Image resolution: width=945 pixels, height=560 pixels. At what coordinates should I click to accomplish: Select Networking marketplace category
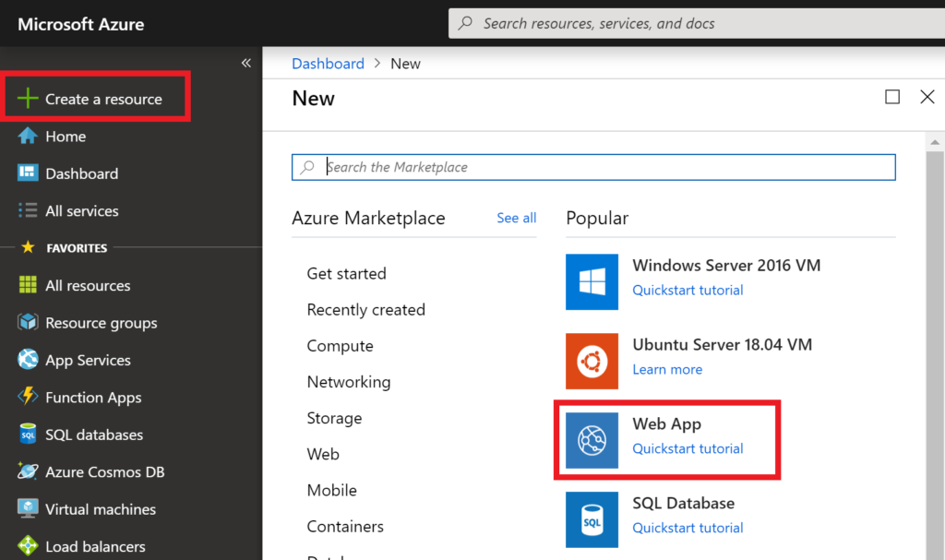(348, 382)
